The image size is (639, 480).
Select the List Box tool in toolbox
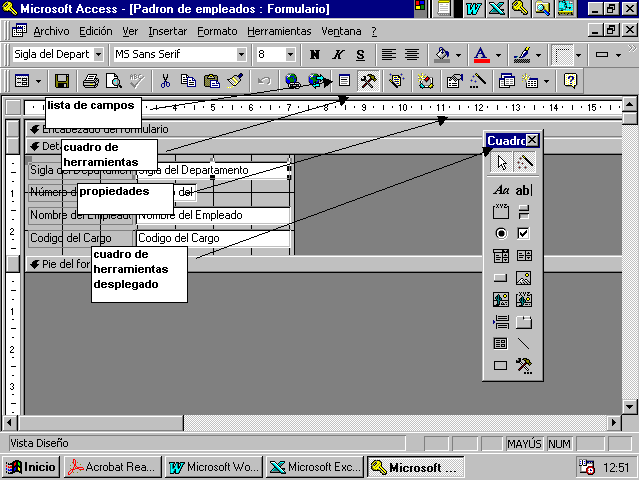click(x=524, y=256)
